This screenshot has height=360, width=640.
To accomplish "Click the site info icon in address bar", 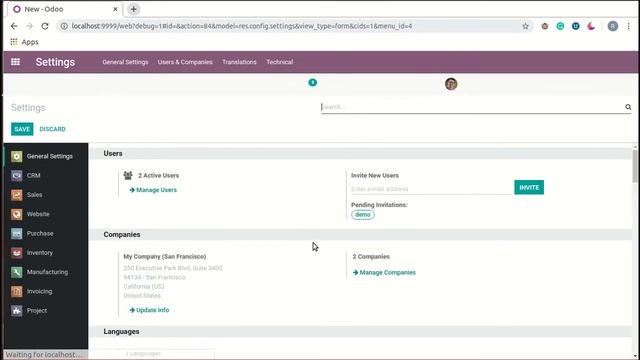I will [x=64, y=26].
